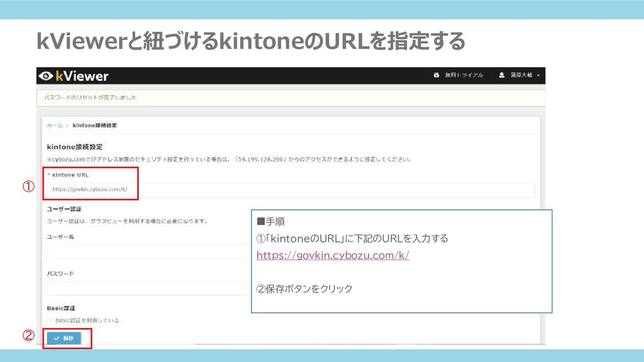The height and width of the screenshot is (362, 644).
Task: Click the slide title kViewerと紐づけるkintoneのURLを指定する
Action: pos(250,41)
